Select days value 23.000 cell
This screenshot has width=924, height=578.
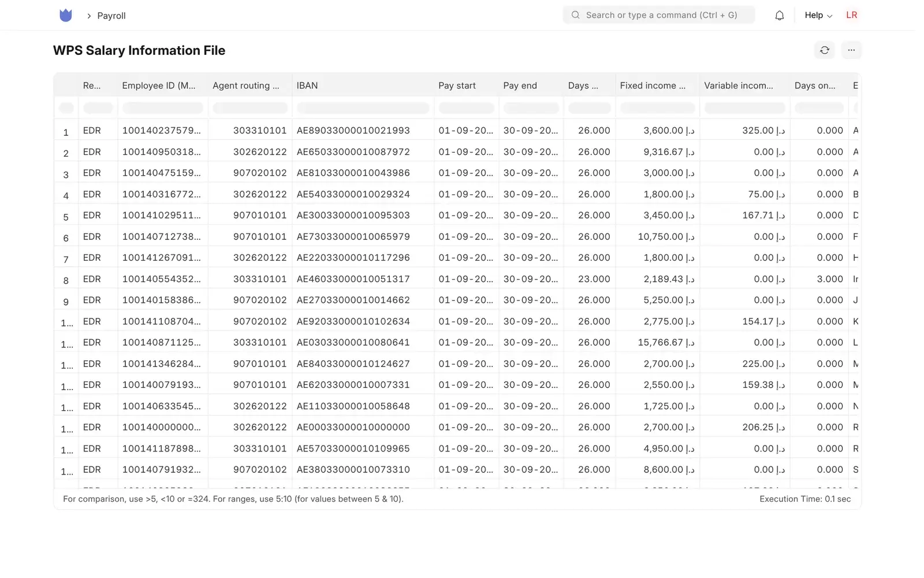coord(589,279)
